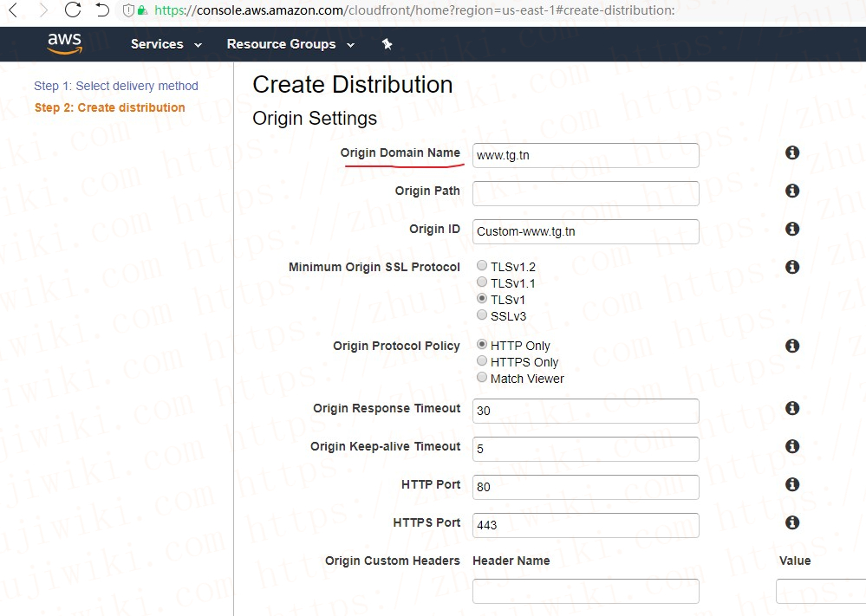Click the info icon beside Origin Domain Name
This screenshot has height=616, width=866.
click(x=791, y=152)
